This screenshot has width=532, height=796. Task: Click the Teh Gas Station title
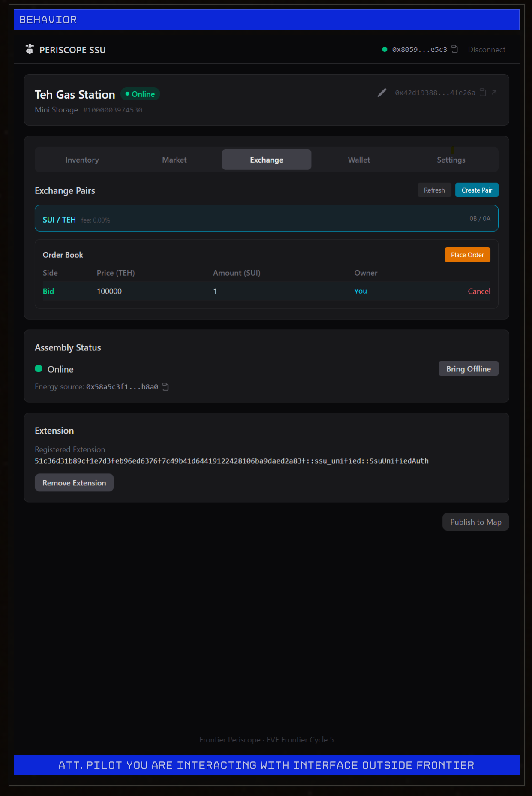click(x=75, y=94)
